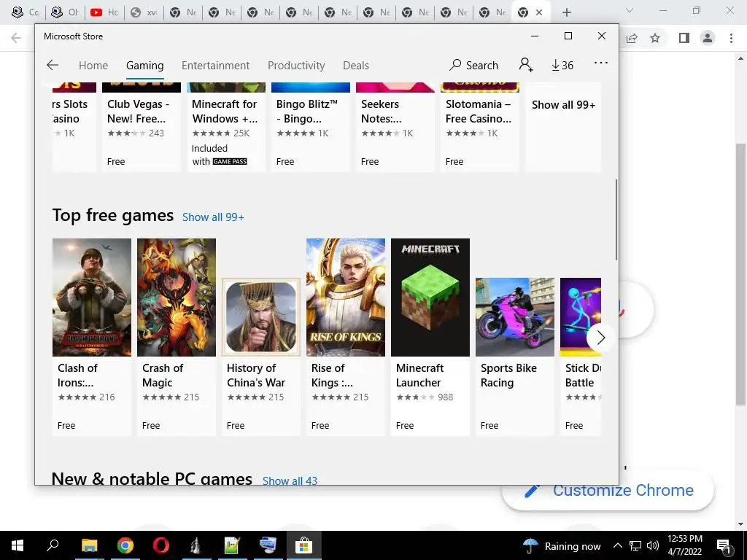Click the Game Pass badge on Minecraft
This screenshot has height=560, width=747.
(x=230, y=161)
